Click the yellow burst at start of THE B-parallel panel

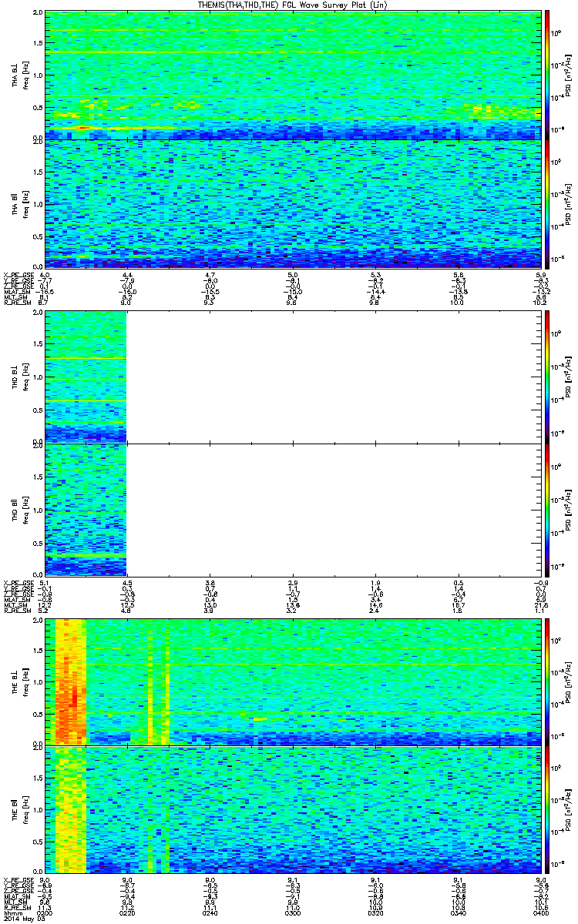coord(69,808)
